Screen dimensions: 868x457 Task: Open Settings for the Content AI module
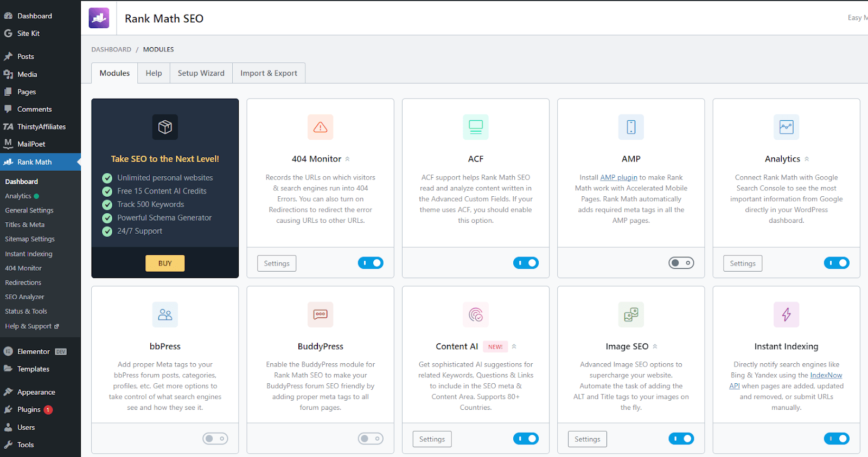pos(432,439)
